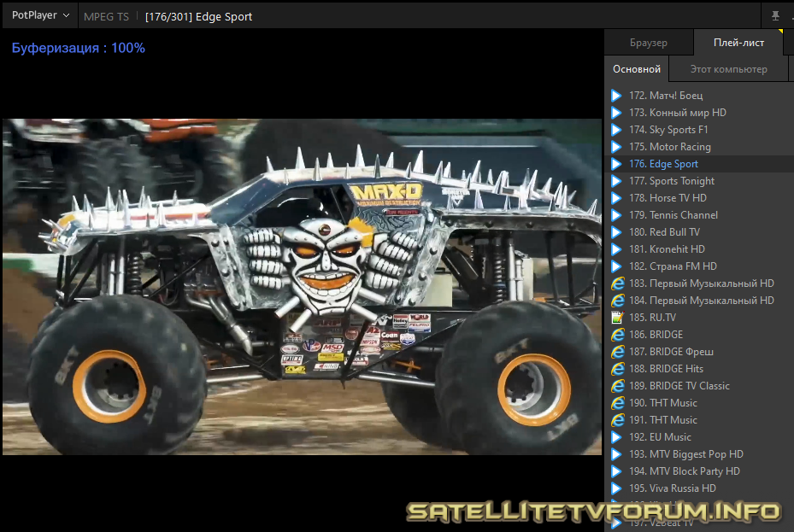This screenshot has height=532, width=794.
Task: Click the play icon beside Sky Sports F1
Action: (x=616, y=130)
